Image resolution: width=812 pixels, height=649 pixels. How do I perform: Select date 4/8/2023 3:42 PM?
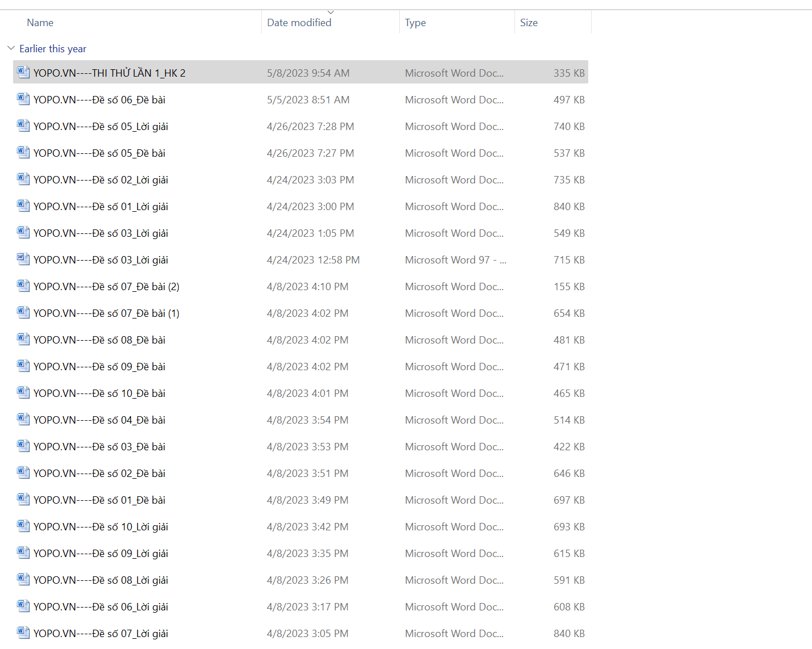coord(308,526)
